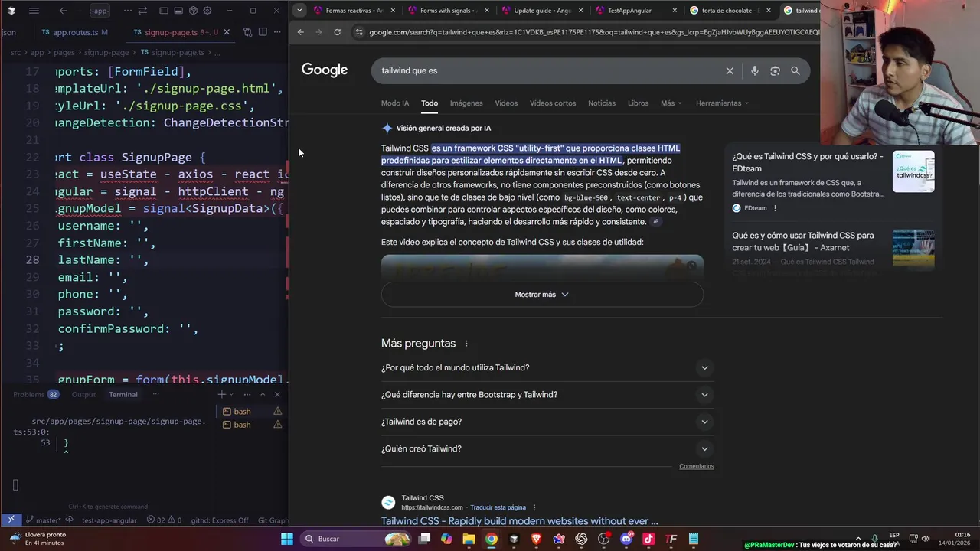This screenshot has width=980, height=551.
Task: Click the taskbar 'Buscar' search box
Action: click(x=358, y=539)
